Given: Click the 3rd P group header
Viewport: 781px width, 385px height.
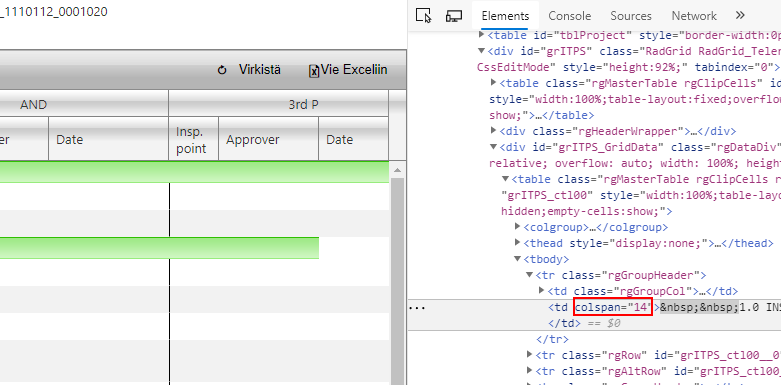Looking at the screenshot, I should tap(278, 105).
